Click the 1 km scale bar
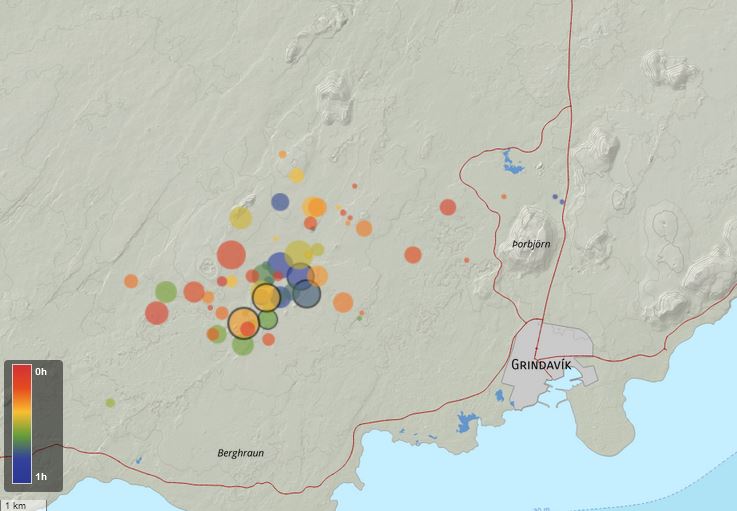 (x=23, y=506)
